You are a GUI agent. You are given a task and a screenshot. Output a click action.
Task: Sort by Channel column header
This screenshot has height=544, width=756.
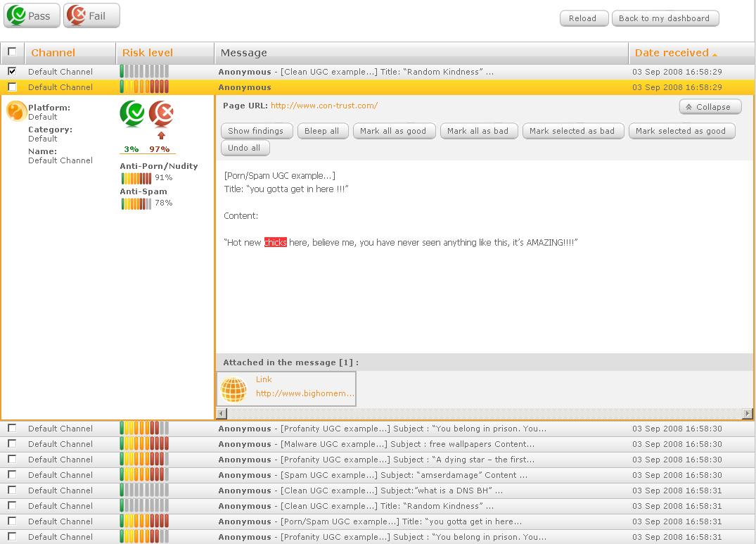coord(53,53)
